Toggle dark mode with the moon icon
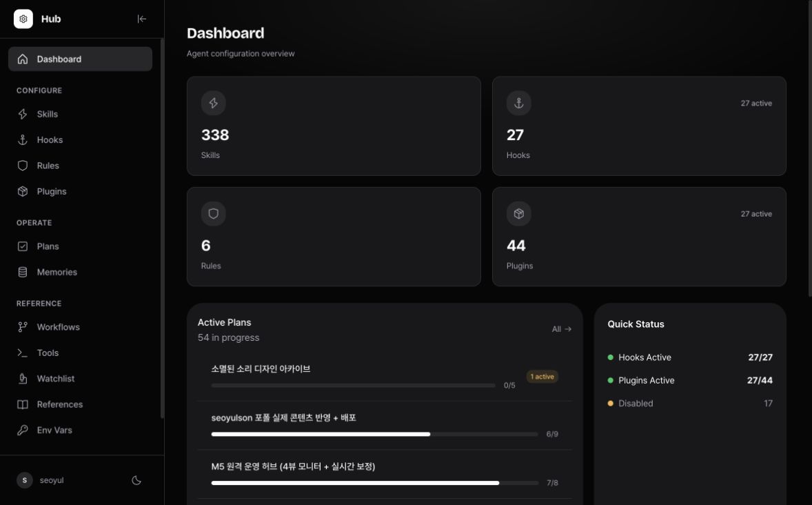 [136, 480]
